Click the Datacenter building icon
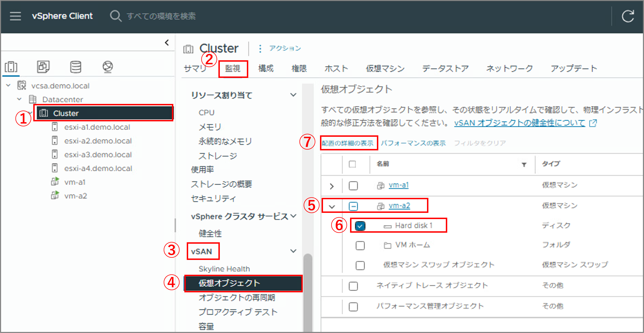 point(33,99)
